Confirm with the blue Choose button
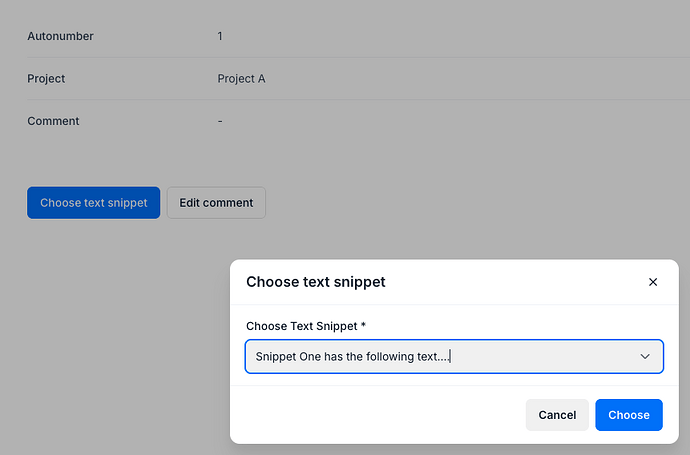The height and width of the screenshot is (455, 690). pyautogui.click(x=628, y=414)
